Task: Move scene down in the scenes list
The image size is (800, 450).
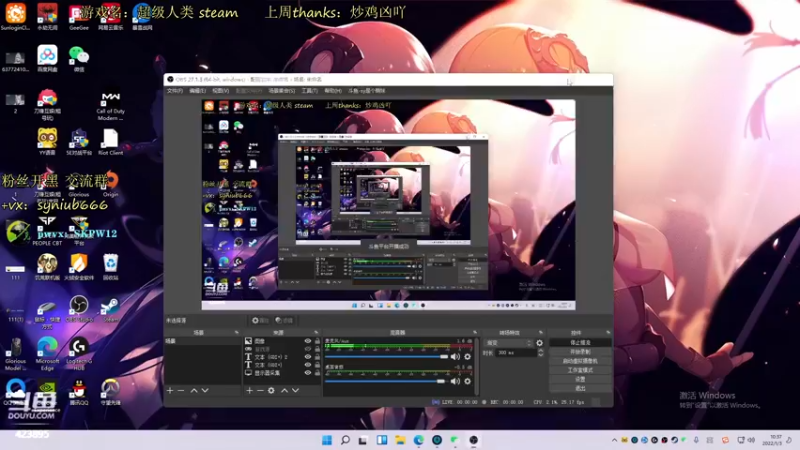Action: 205,390
